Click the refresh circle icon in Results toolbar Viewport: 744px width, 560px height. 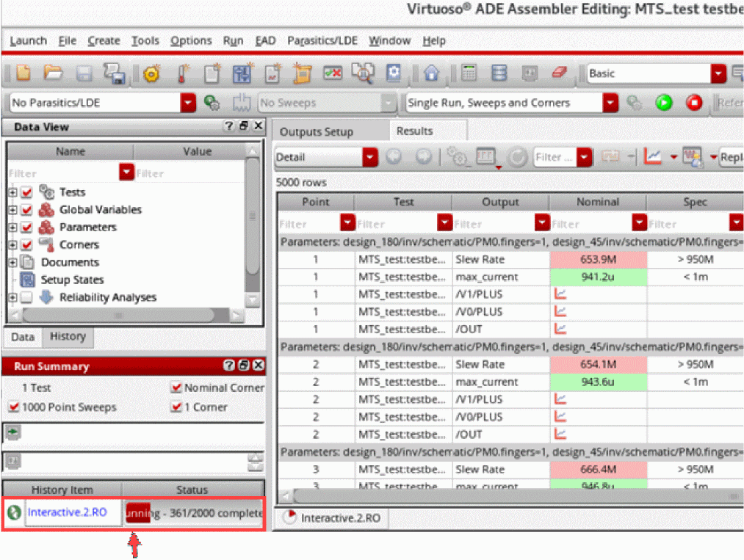click(x=517, y=157)
